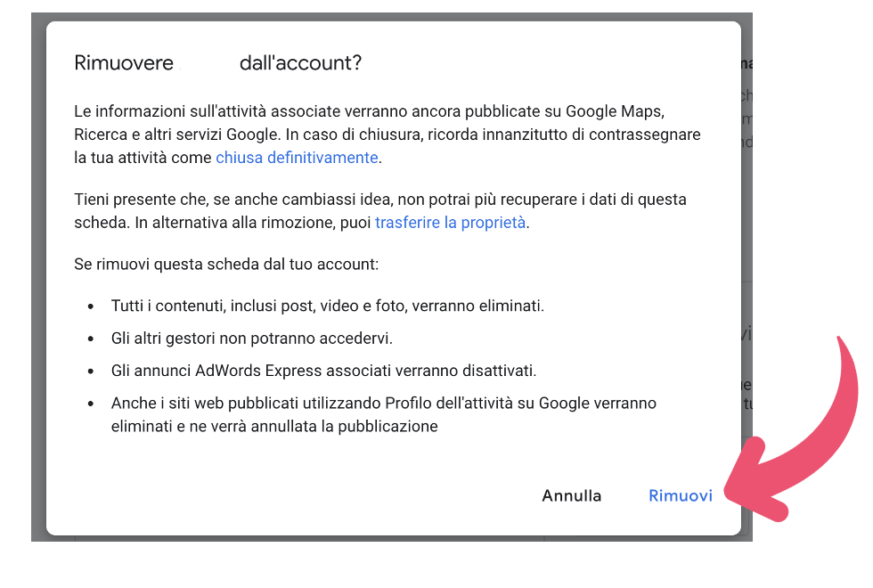
Task: Click paragraph 'Le informazioni sull'attività associate'
Action: (388, 135)
